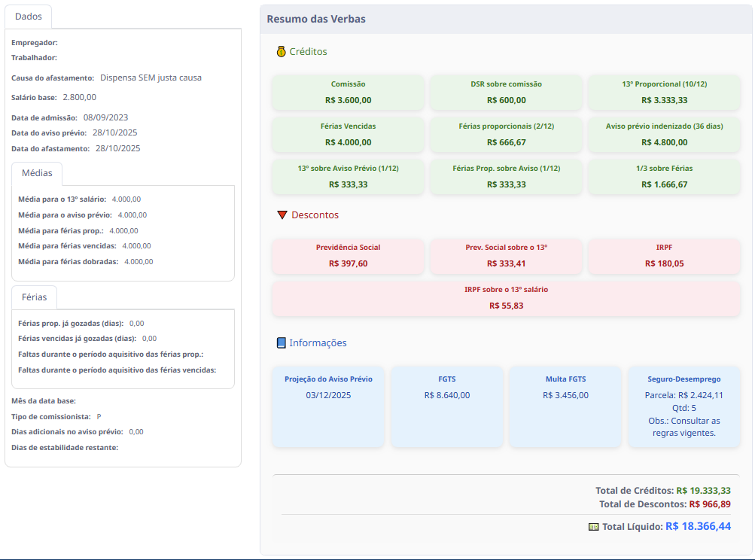Image resolution: width=755 pixels, height=560 pixels.
Task: Select the IRPF discount card
Action: pyautogui.click(x=664, y=256)
